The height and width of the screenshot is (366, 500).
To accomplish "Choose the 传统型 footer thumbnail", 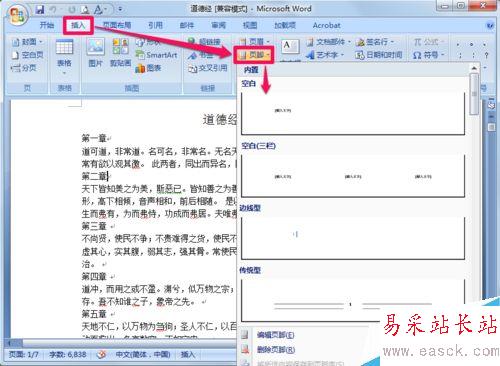I will [x=353, y=300].
